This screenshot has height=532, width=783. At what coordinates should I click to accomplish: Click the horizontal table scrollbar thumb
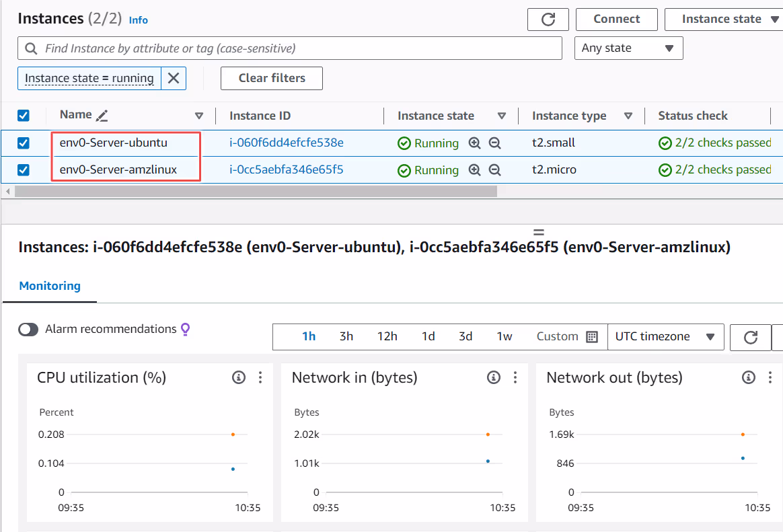pyautogui.click(x=256, y=192)
